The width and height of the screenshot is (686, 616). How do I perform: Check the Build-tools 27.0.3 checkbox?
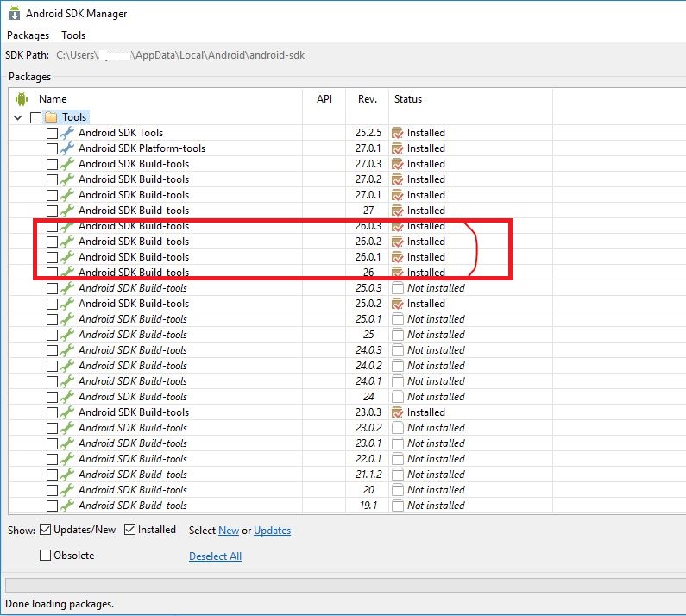tap(52, 164)
